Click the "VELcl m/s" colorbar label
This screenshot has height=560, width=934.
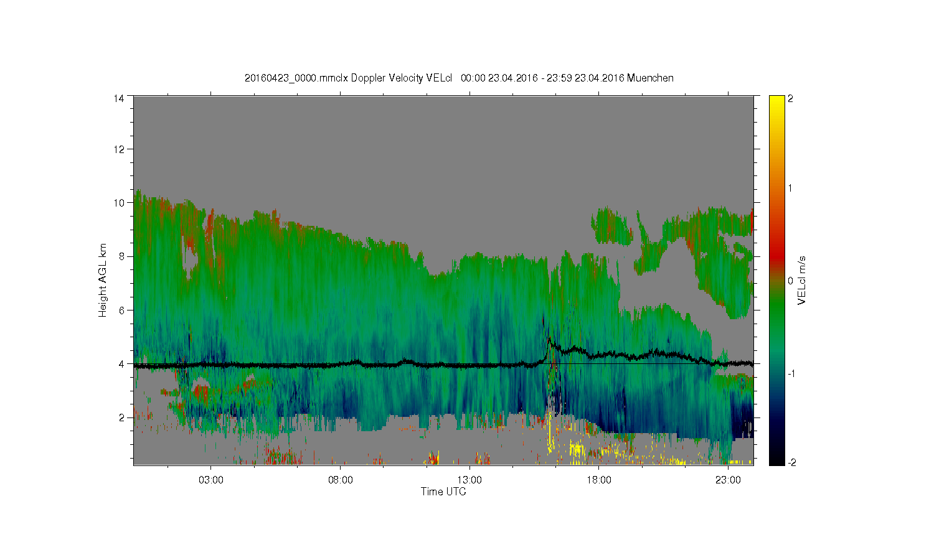[802, 280]
